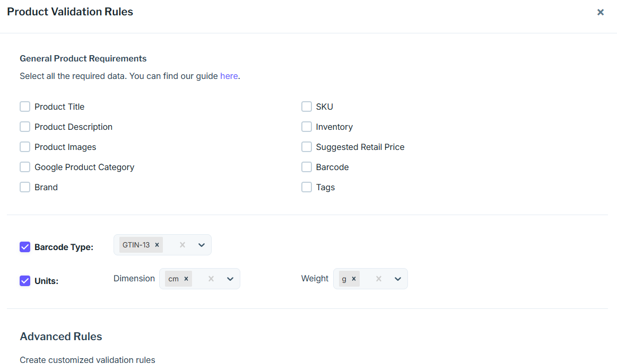Disable the Units checkbox

click(x=25, y=281)
